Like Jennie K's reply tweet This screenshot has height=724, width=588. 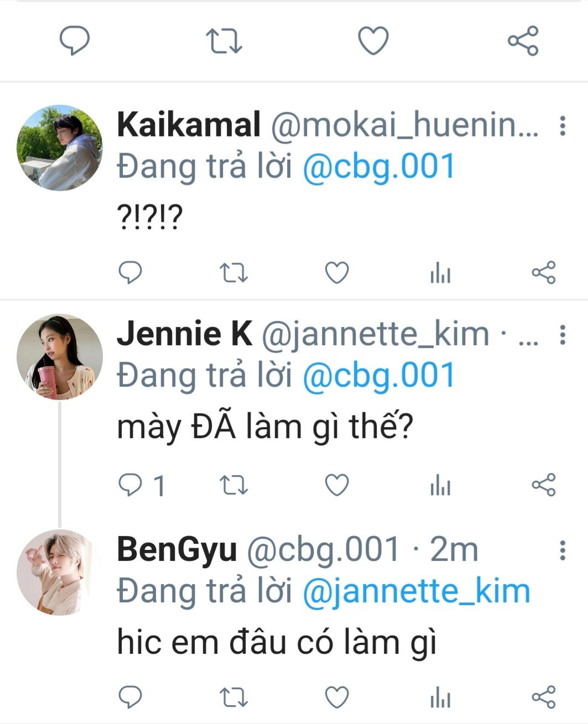[x=336, y=485]
